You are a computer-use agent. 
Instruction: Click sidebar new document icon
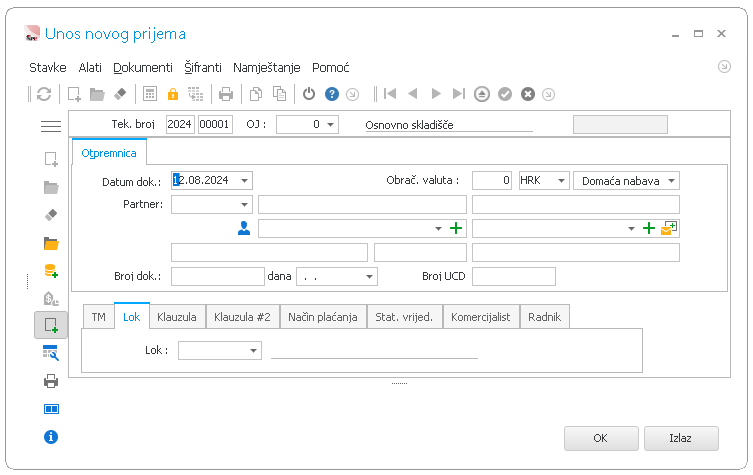tap(51, 159)
